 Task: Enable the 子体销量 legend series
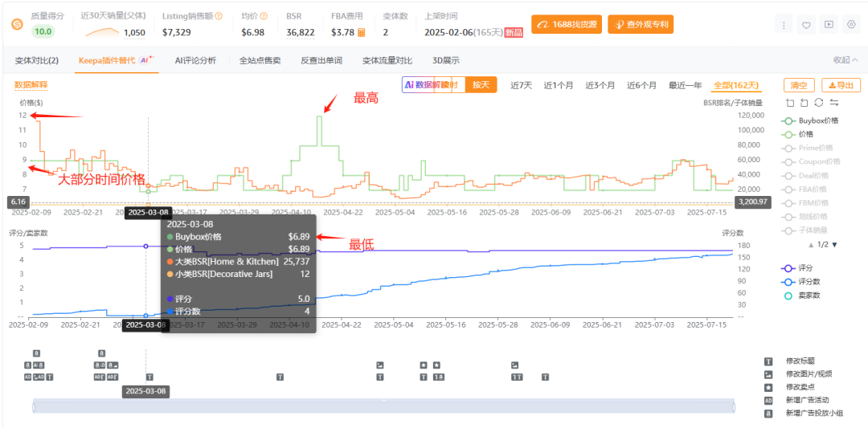point(805,230)
